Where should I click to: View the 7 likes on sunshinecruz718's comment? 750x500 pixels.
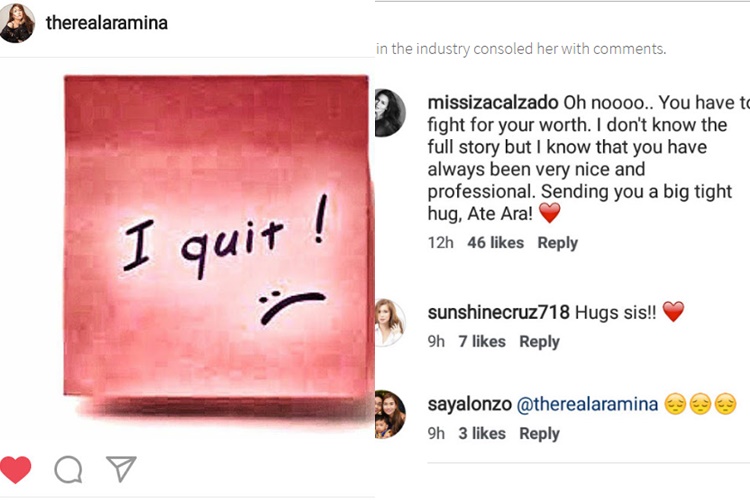click(x=482, y=342)
